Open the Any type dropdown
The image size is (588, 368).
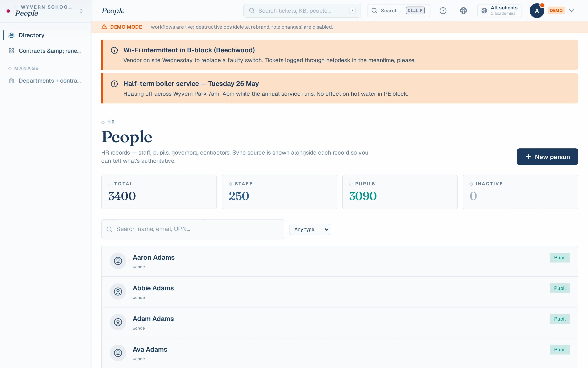[310, 229]
